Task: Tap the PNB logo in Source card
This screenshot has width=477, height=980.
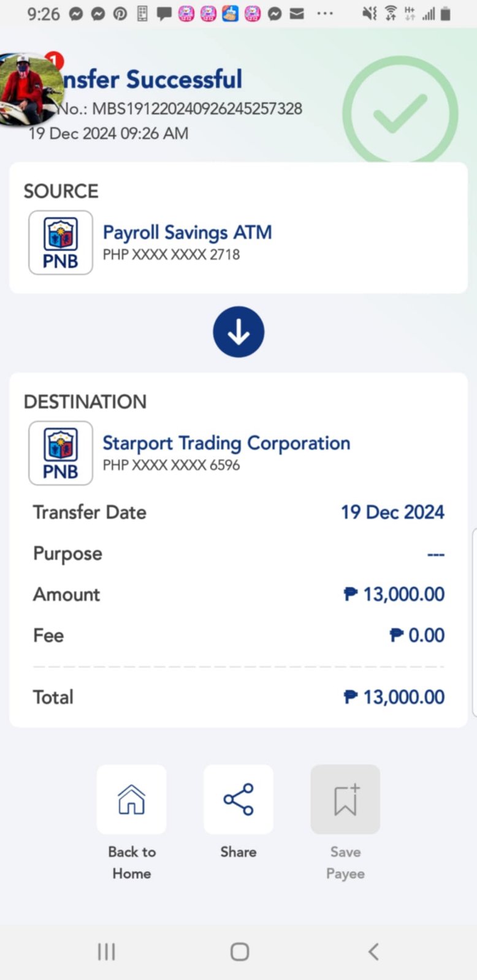Action: (x=61, y=243)
